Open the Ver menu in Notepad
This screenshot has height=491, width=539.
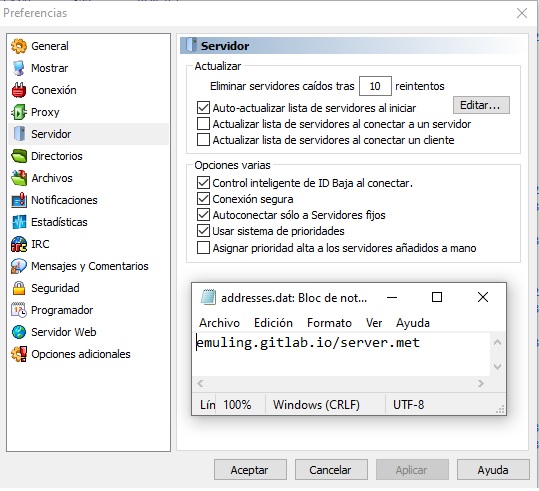coord(374,323)
